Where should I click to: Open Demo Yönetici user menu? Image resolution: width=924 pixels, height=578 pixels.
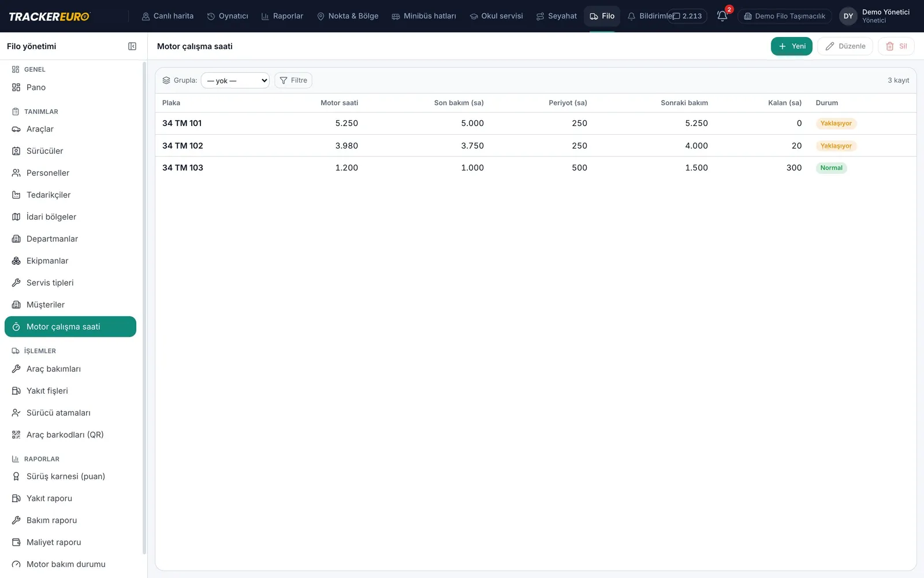(x=874, y=16)
